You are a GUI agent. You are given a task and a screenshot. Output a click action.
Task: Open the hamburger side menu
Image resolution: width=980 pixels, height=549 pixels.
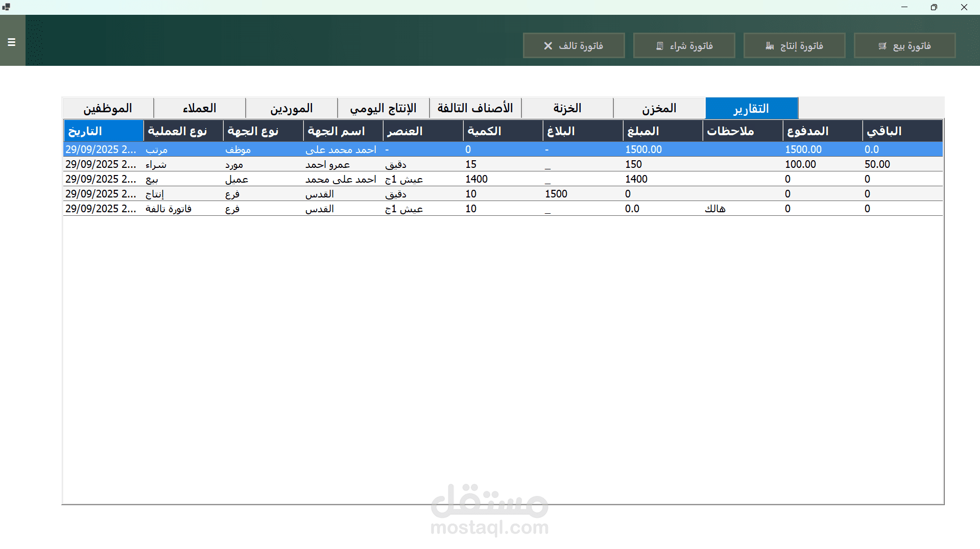coord(12,42)
